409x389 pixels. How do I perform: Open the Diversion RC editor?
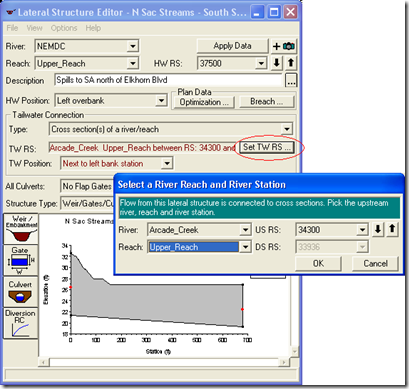tap(21, 323)
